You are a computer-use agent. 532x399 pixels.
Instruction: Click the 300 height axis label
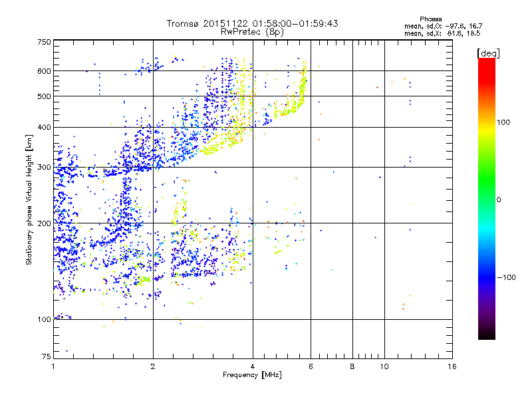coord(44,167)
